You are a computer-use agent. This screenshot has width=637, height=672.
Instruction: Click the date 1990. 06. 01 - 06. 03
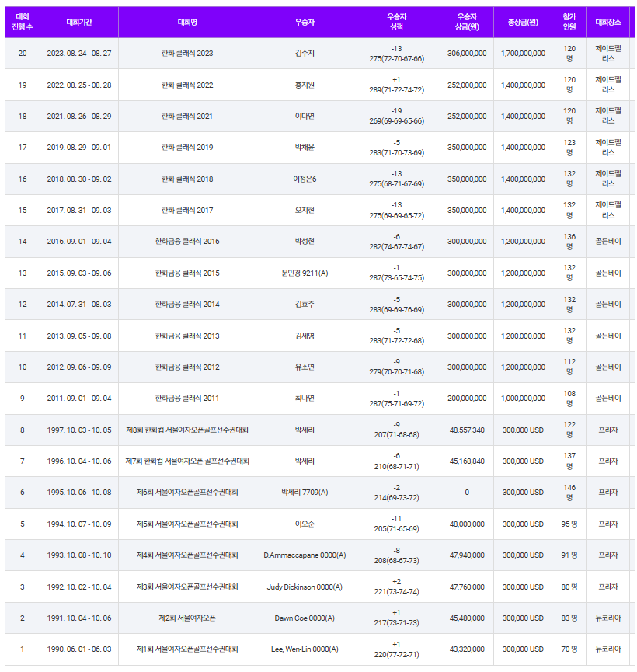click(x=79, y=649)
